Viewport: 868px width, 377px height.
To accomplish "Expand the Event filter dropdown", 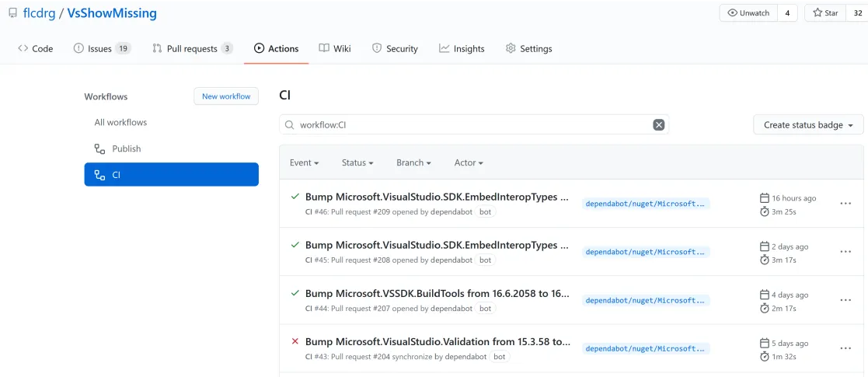I will (305, 162).
